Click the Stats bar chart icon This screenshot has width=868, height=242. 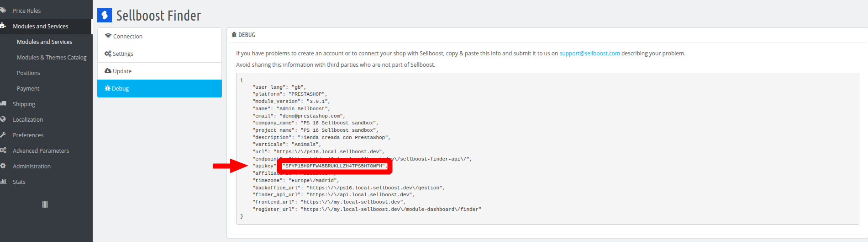point(3,181)
